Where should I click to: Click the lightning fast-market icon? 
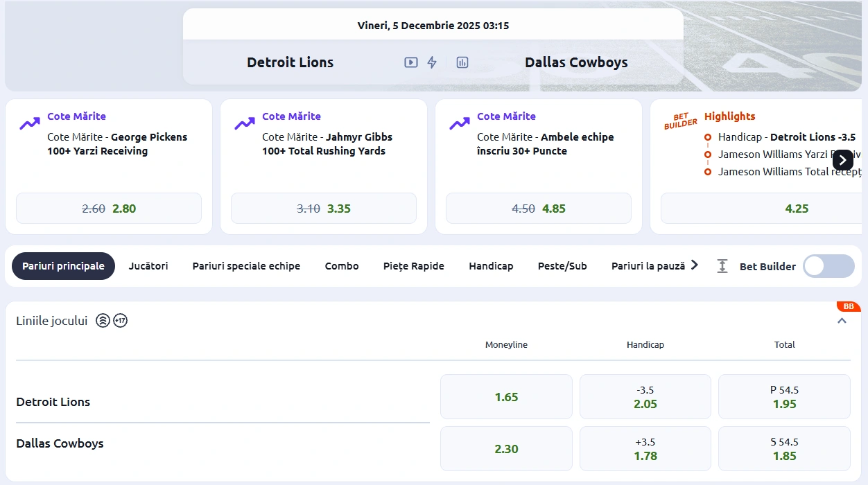(x=432, y=62)
